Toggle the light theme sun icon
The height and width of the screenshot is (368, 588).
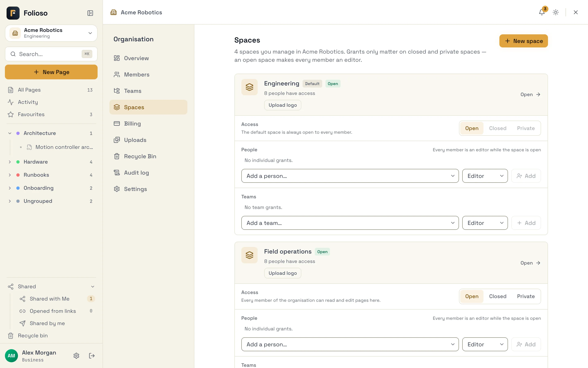[x=556, y=12]
